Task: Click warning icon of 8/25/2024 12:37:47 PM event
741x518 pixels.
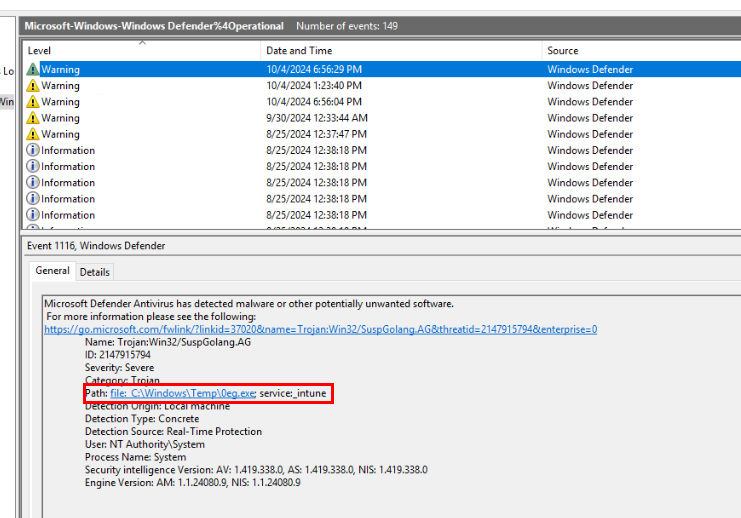Action: tap(33, 134)
